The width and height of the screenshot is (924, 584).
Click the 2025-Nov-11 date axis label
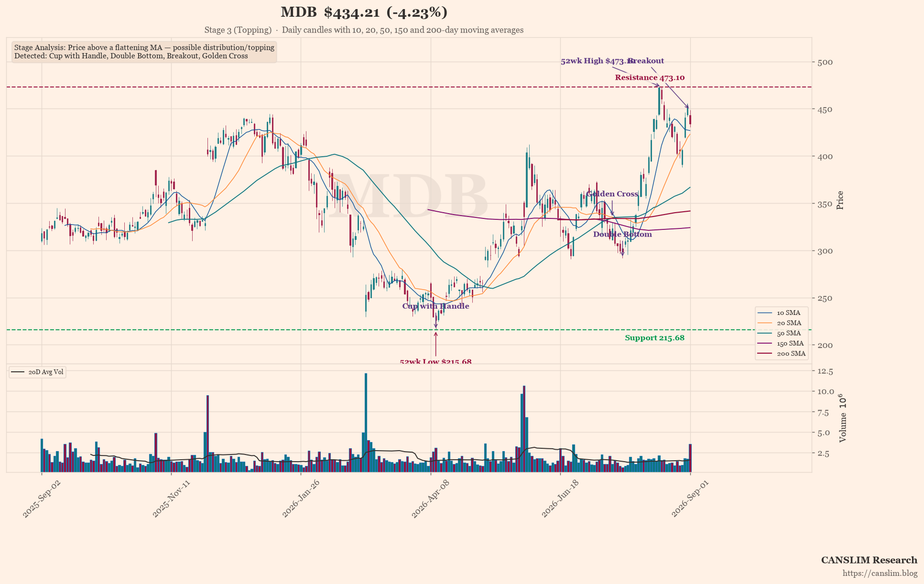tap(171, 498)
